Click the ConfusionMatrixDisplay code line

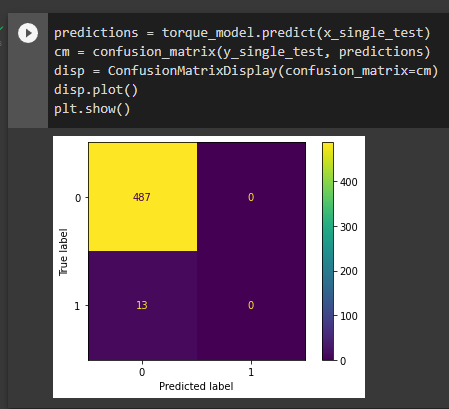(246, 71)
